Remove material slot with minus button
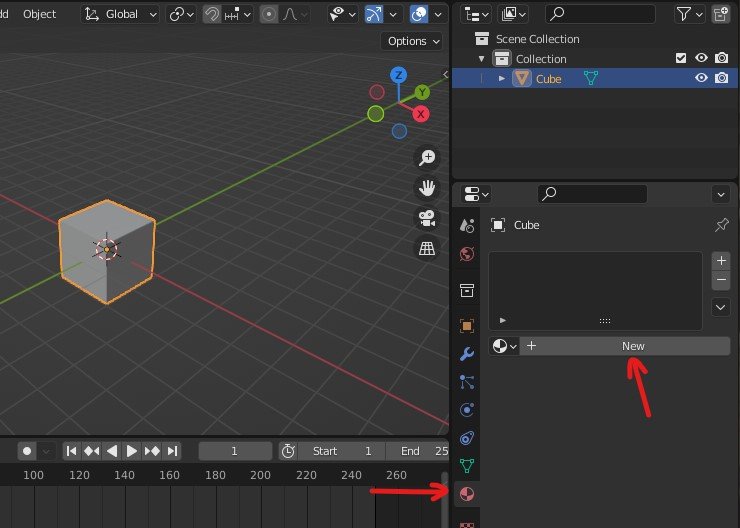Screen dimensions: 740x528 (x=721, y=280)
